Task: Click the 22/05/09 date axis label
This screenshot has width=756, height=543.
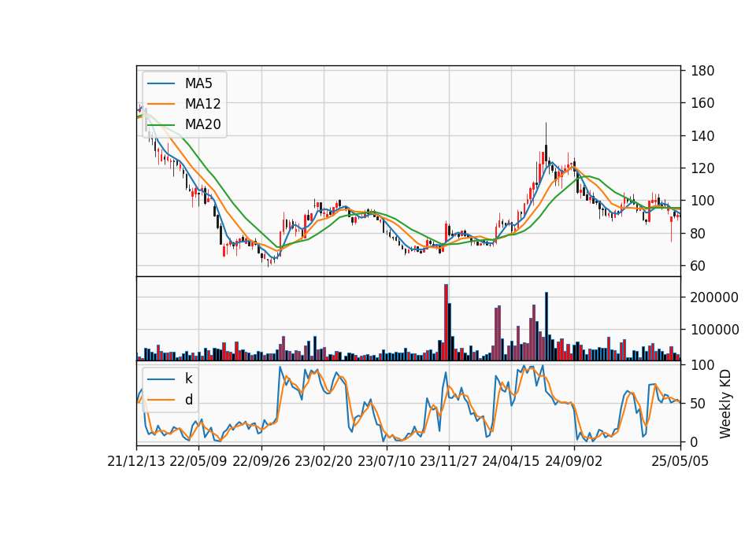Action: click(198, 462)
